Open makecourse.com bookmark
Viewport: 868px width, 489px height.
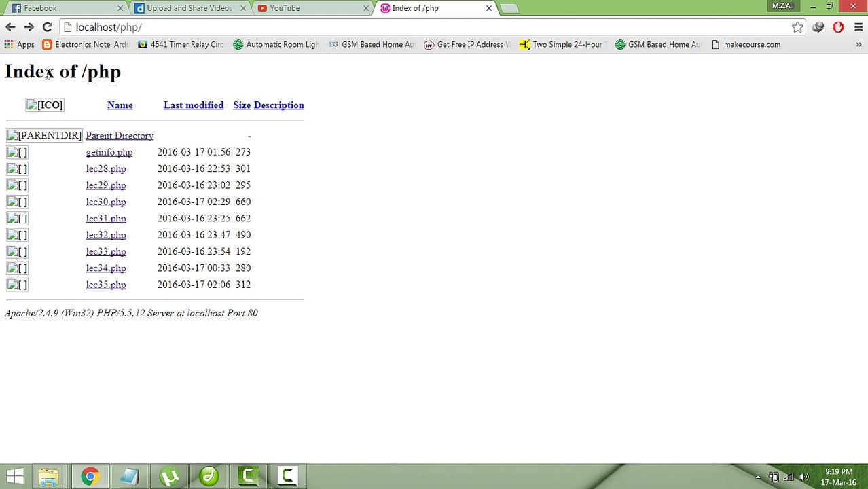[746, 45]
